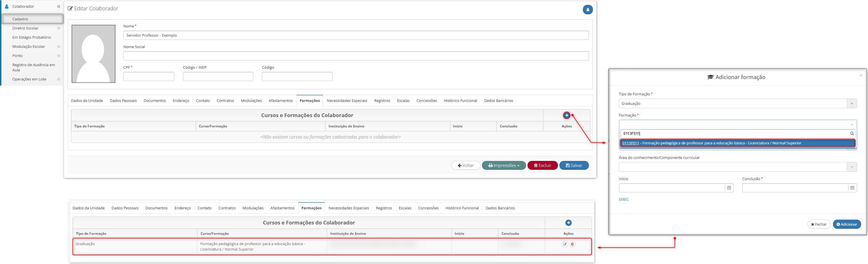Screen dimensions: 868x264
Task: Expand the Ponto submenu
Action: (59, 56)
